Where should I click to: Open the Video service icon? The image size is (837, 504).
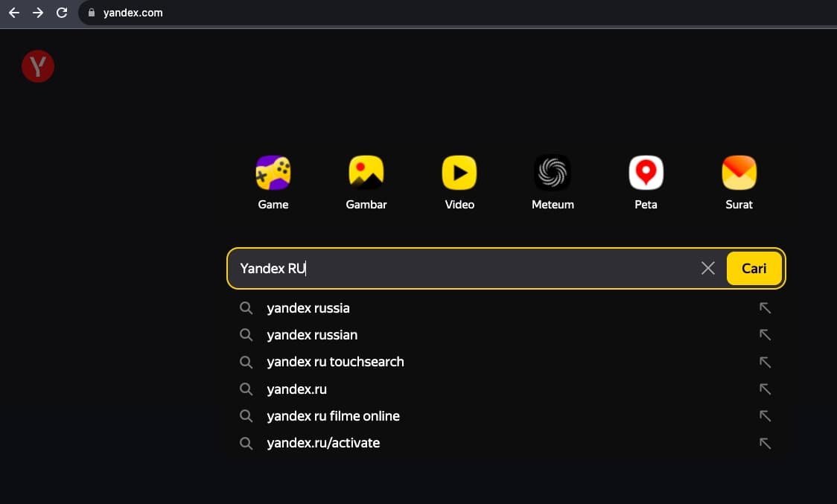pos(459,173)
